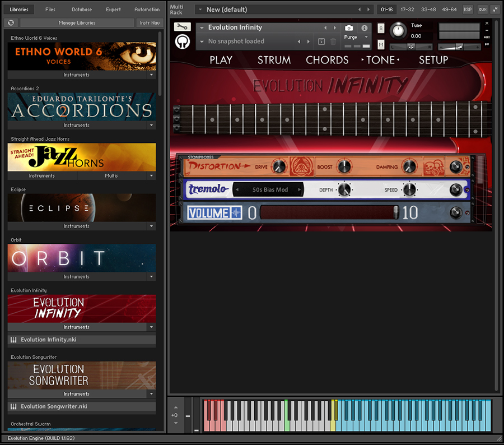Toggle the Tremolo stompbox power knob
This screenshot has height=445, width=504.
tap(456, 189)
